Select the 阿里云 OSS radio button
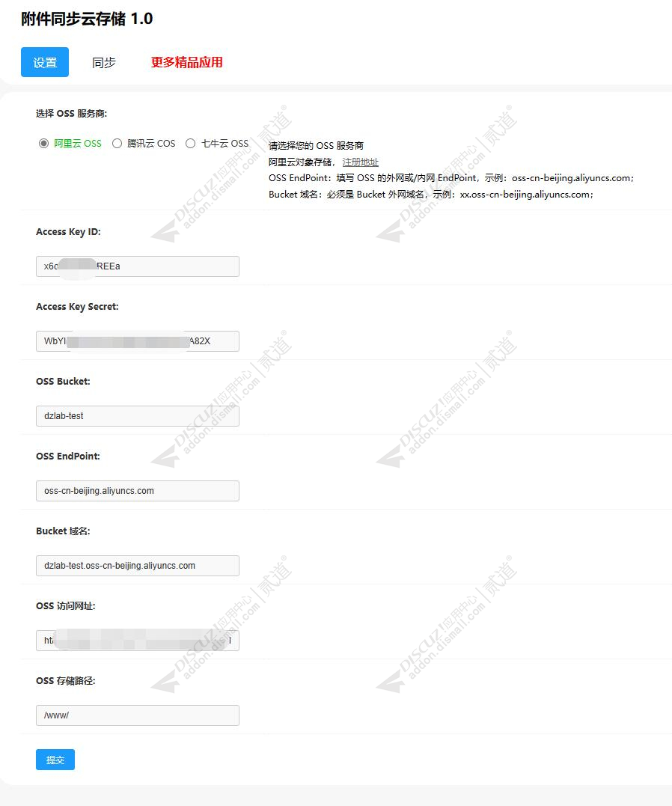 click(43, 144)
